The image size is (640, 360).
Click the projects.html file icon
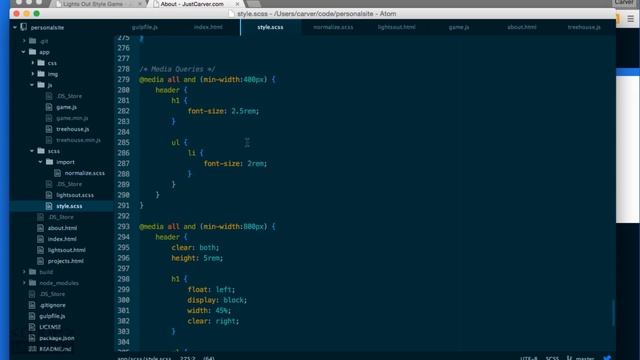[40, 261]
